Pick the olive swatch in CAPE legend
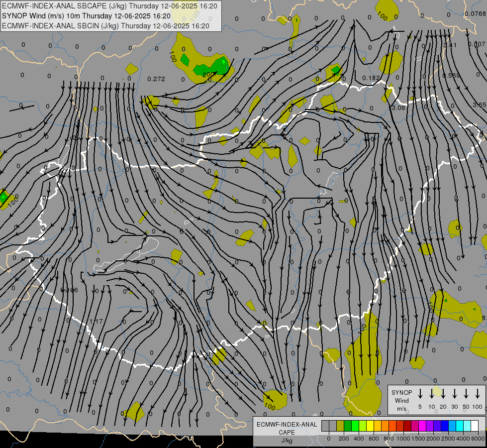Image resolution: width=487 pixels, height=448 pixels. 340,426
